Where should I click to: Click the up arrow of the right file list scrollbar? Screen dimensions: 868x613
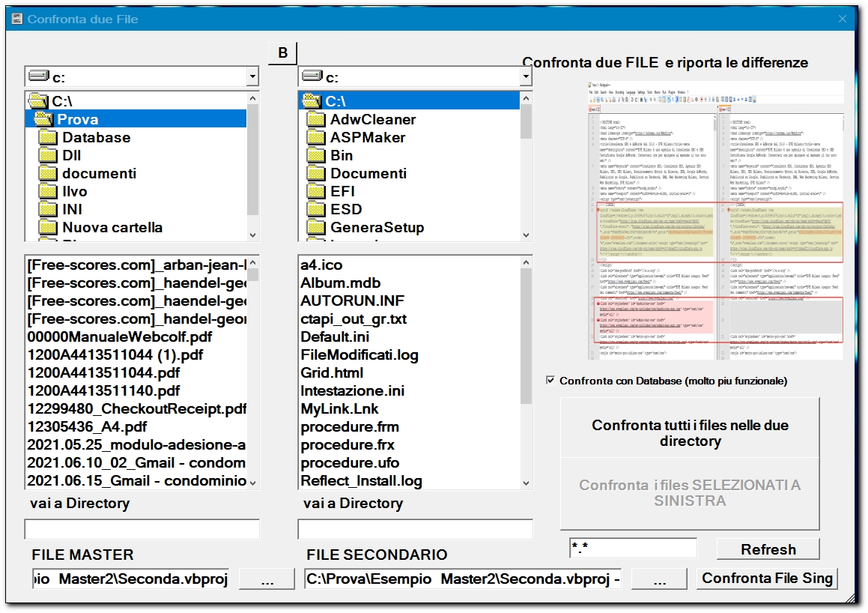pos(526,262)
